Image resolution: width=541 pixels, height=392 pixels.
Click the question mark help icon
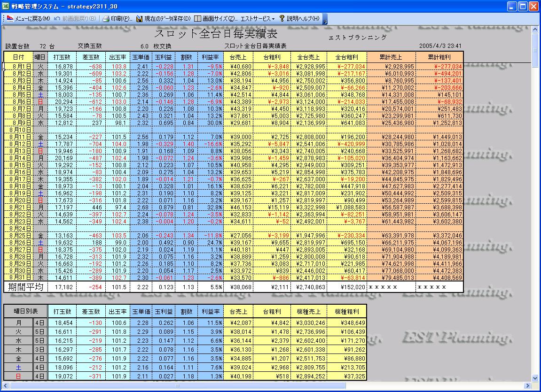[x=282, y=19]
